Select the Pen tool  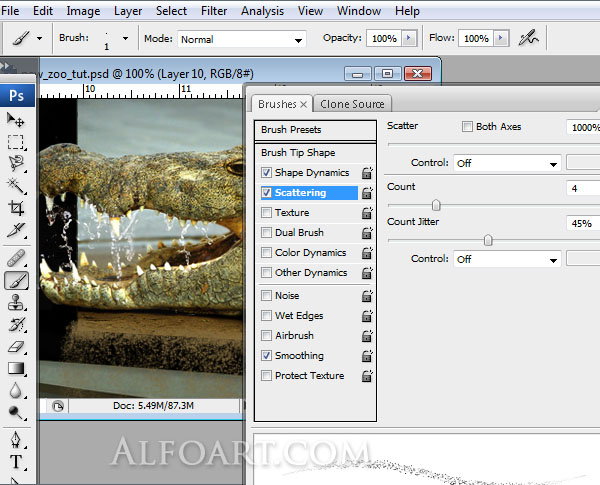pyautogui.click(x=16, y=440)
